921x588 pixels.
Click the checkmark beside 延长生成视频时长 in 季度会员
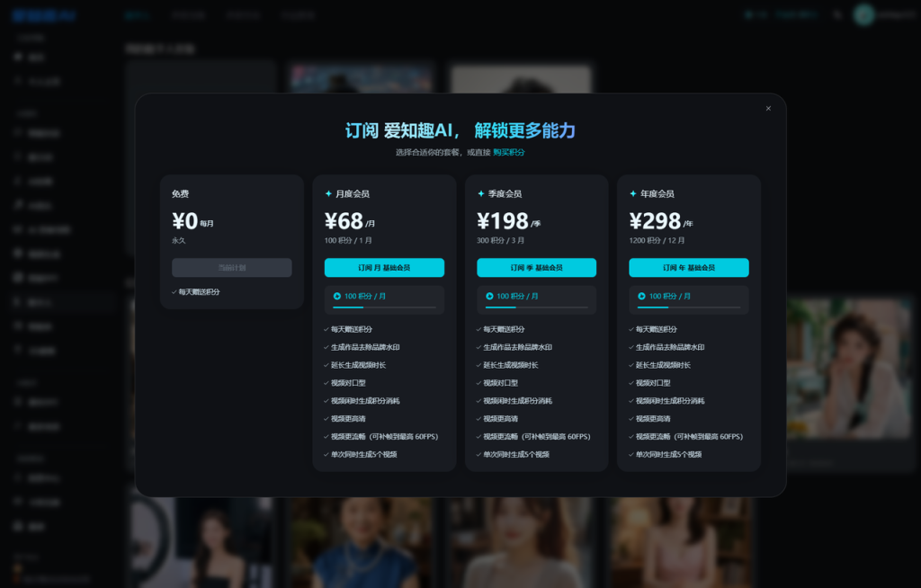pyautogui.click(x=478, y=365)
